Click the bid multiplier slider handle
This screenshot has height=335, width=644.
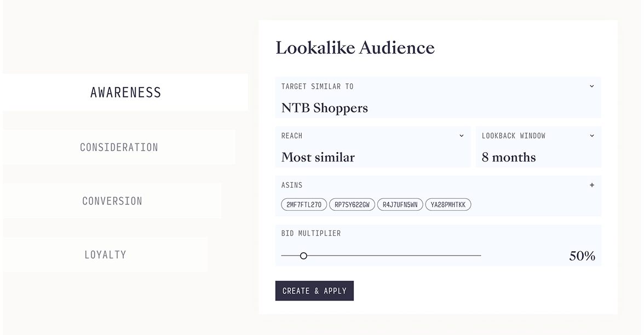[x=303, y=256]
